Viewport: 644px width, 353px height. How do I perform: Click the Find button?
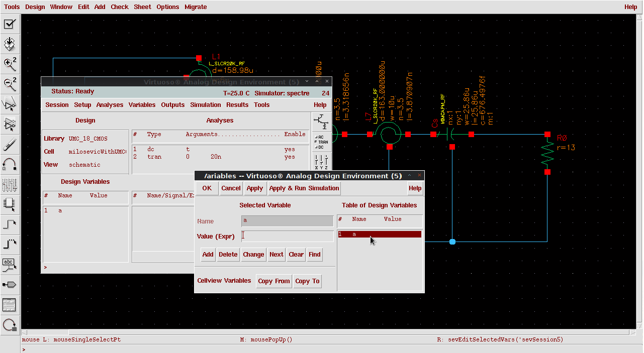pos(315,255)
